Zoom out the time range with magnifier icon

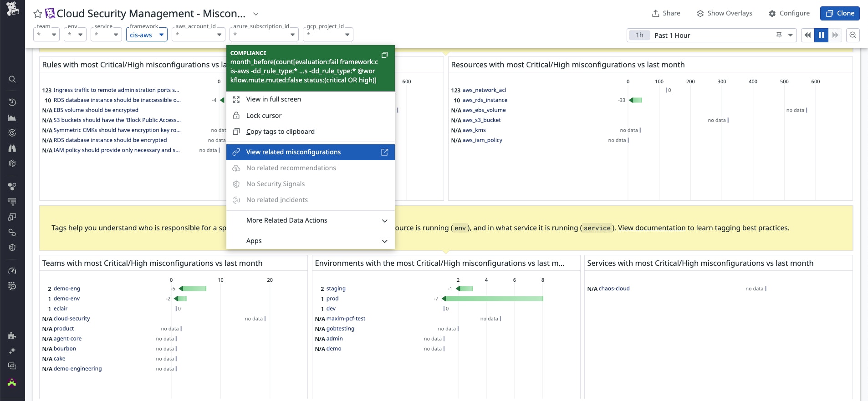[853, 35]
